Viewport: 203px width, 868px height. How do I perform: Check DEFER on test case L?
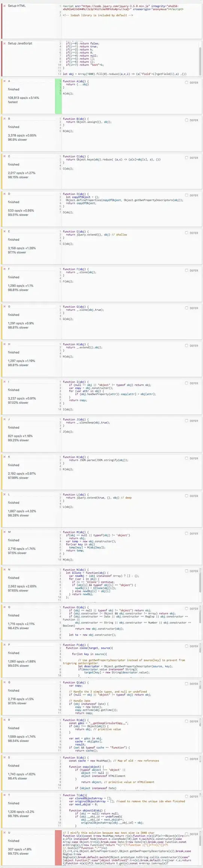[186, 496]
